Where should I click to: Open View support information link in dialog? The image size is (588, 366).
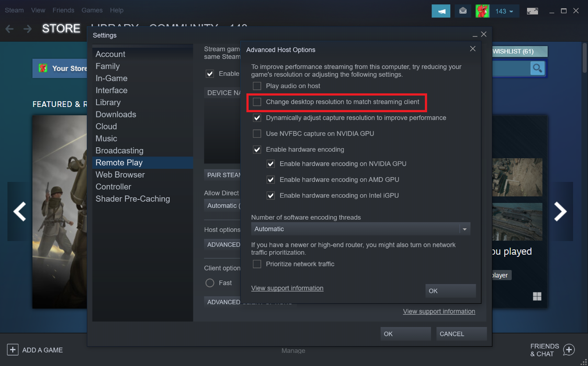pyautogui.click(x=287, y=288)
